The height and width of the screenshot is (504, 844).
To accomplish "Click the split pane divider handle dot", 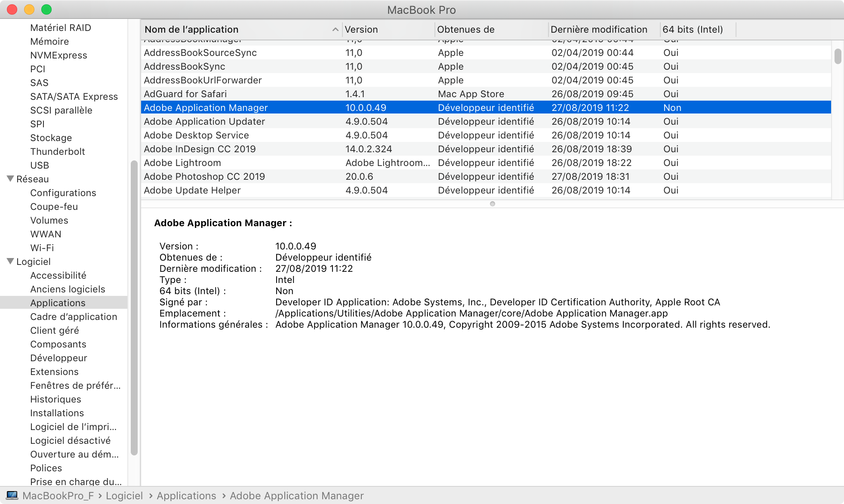I will [493, 204].
